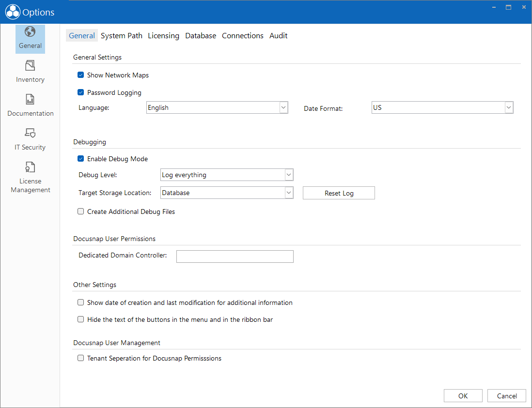Screen dimensions: 532x408
Task: Open the Inventory icon in sidebar
Action: coord(30,65)
